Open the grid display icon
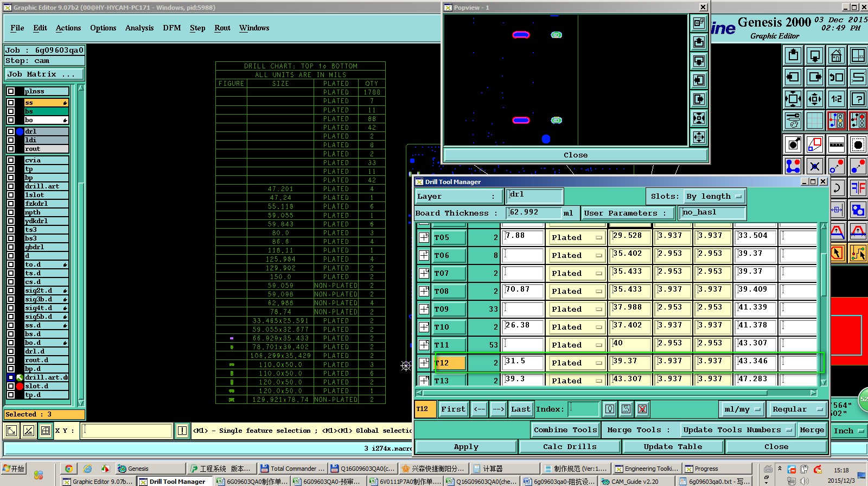This screenshot has width=868, height=486. tap(815, 121)
